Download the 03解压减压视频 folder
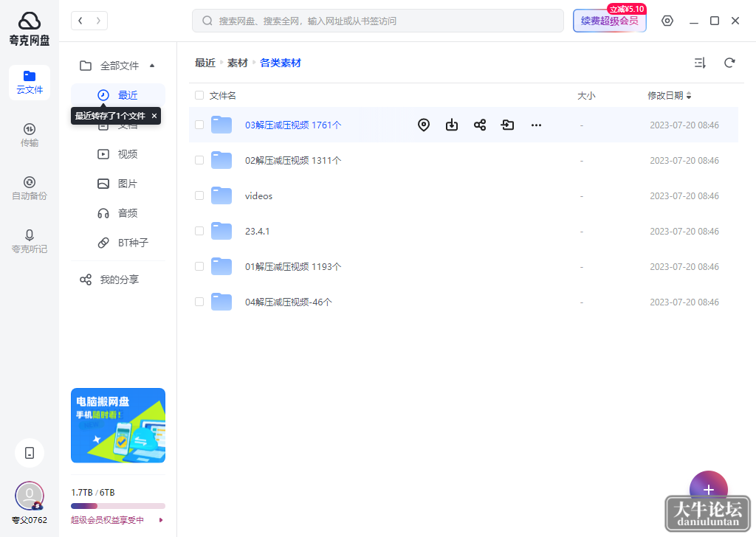The width and height of the screenshot is (756, 537). (452, 125)
